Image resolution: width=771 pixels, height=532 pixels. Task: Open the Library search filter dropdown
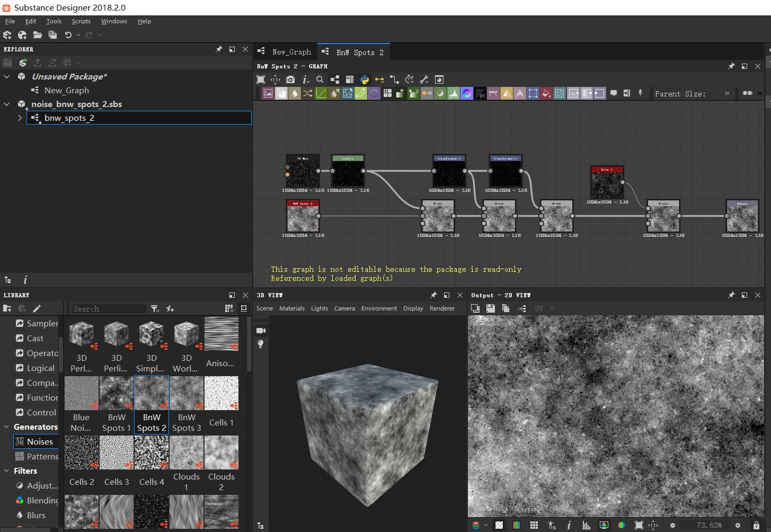(155, 308)
